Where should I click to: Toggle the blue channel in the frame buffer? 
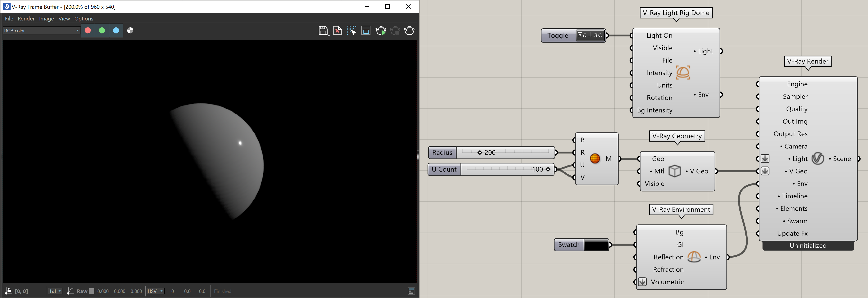(116, 31)
